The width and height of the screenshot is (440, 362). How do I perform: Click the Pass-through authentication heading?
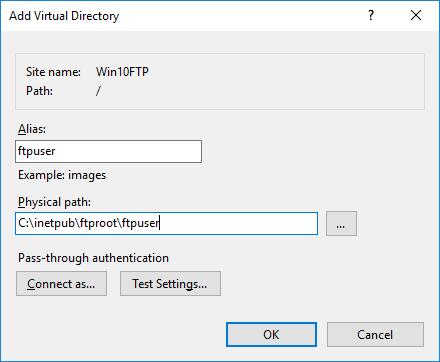pyautogui.click(x=93, y=258)
